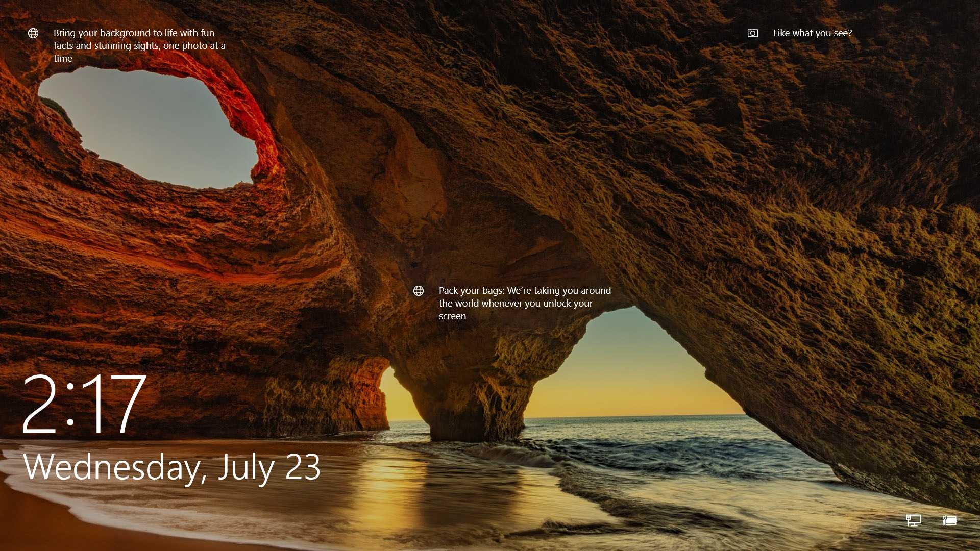The image size is (980, 551).
Task: Click the battery status icon
Action: [x=950, y=520]
